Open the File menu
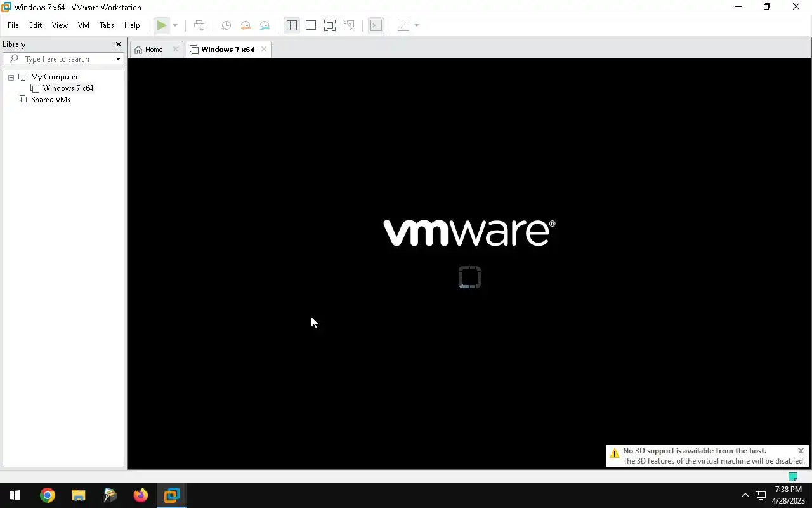The image size is (812, 508). [x=13, y=25]
